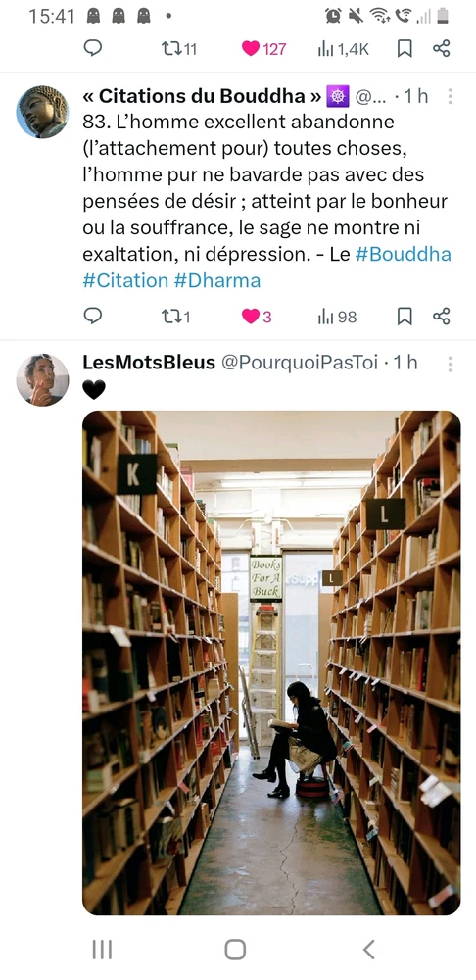Open reply on the top tweet
476x980 pixels.
92,48
